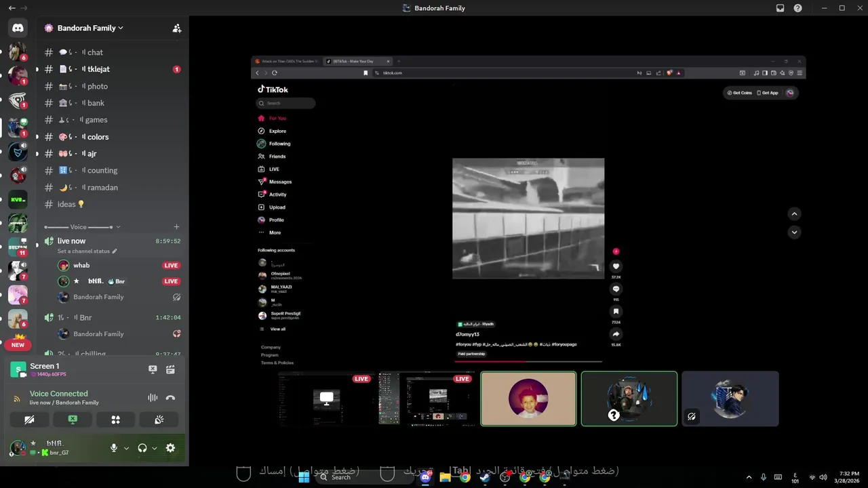Click the TikTok video progress bar
868x488 pixels.
click(x=529, y=361)
